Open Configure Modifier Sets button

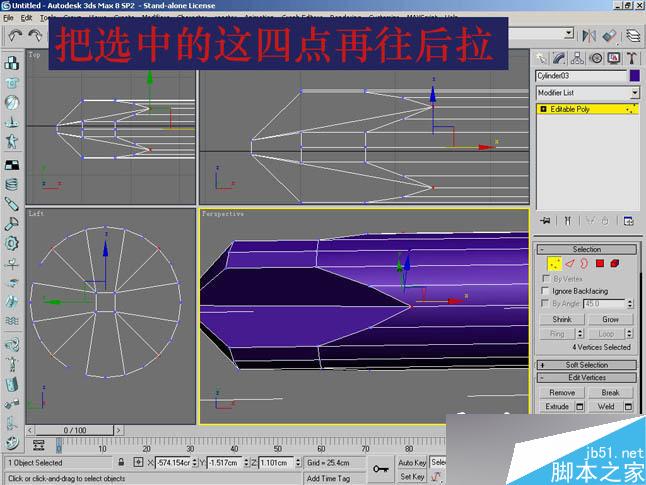click(628, 221)
